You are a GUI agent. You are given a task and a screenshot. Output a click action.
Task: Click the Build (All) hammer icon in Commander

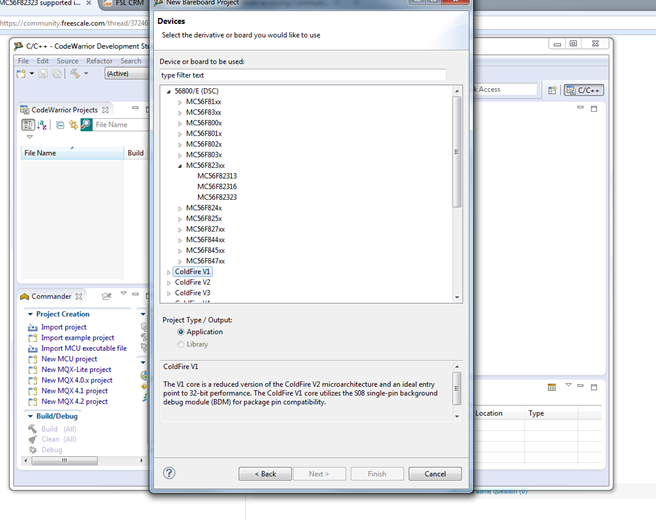(x=33, y=429)
